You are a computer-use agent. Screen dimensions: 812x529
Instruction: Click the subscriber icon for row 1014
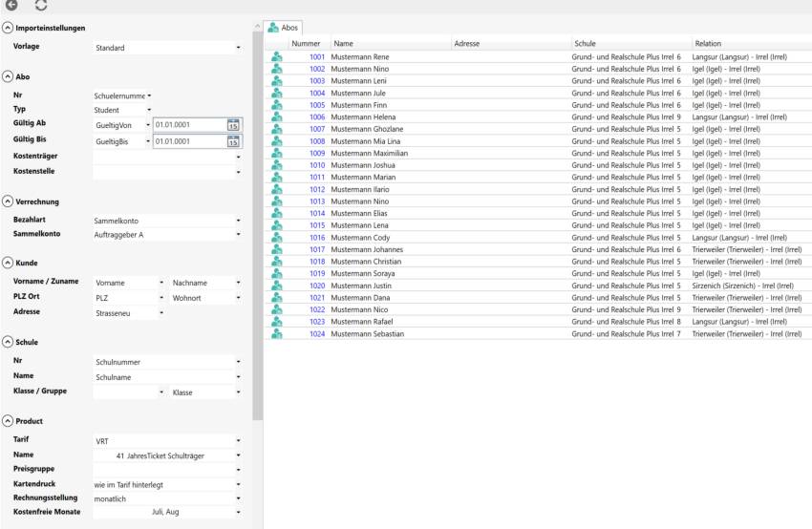pos(277,213)
